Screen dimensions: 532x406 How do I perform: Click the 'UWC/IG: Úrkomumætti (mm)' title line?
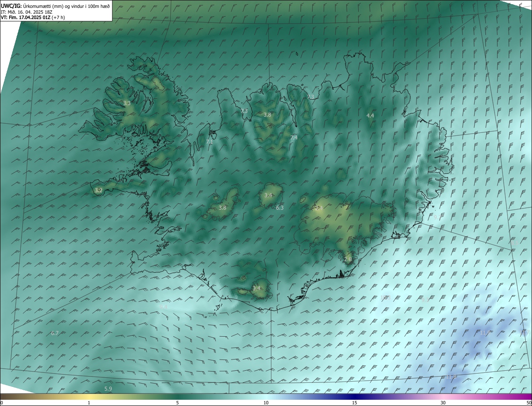click(x=55, y=6)
